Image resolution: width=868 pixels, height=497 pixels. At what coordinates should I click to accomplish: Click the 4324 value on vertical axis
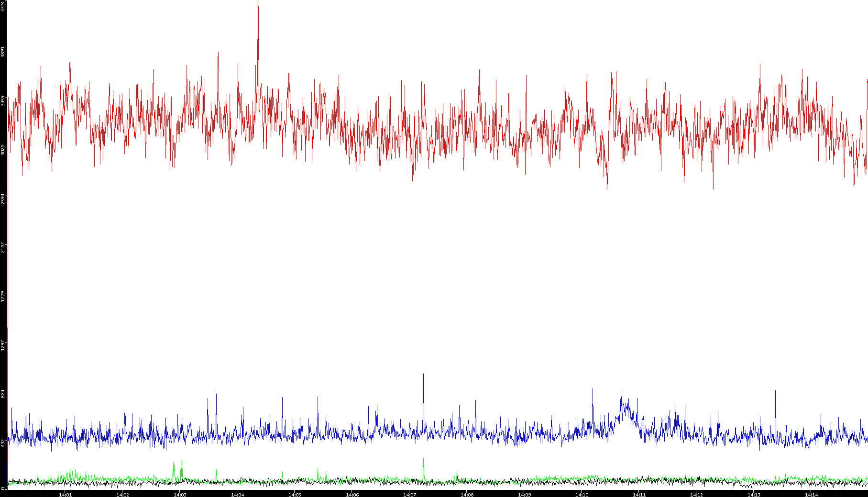3,6
